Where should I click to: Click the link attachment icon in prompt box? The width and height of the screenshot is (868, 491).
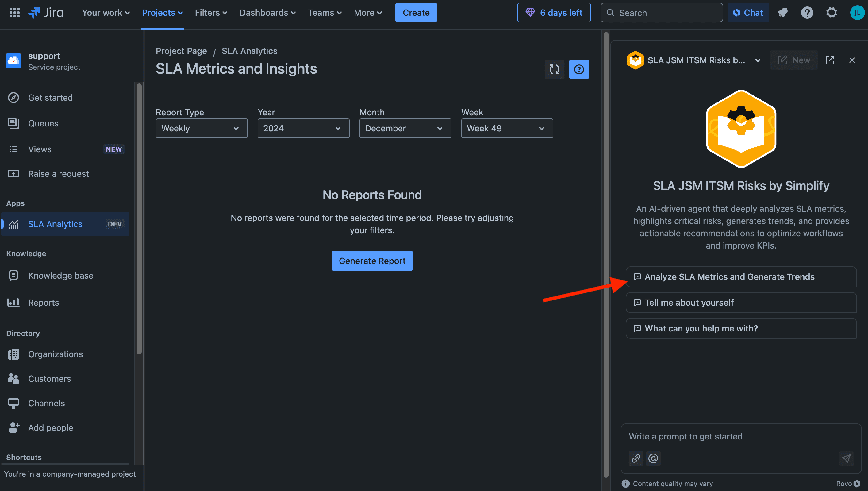(636, 459)
